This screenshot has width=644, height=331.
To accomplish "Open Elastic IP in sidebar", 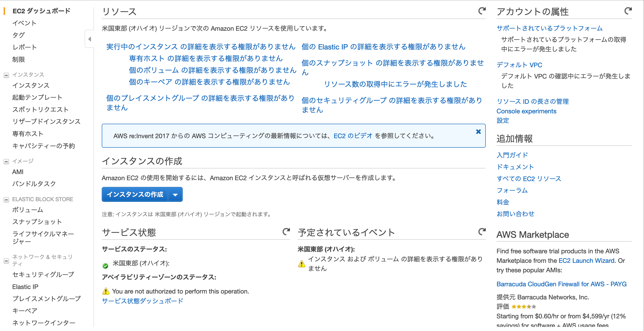I will (x=25, y=287).
